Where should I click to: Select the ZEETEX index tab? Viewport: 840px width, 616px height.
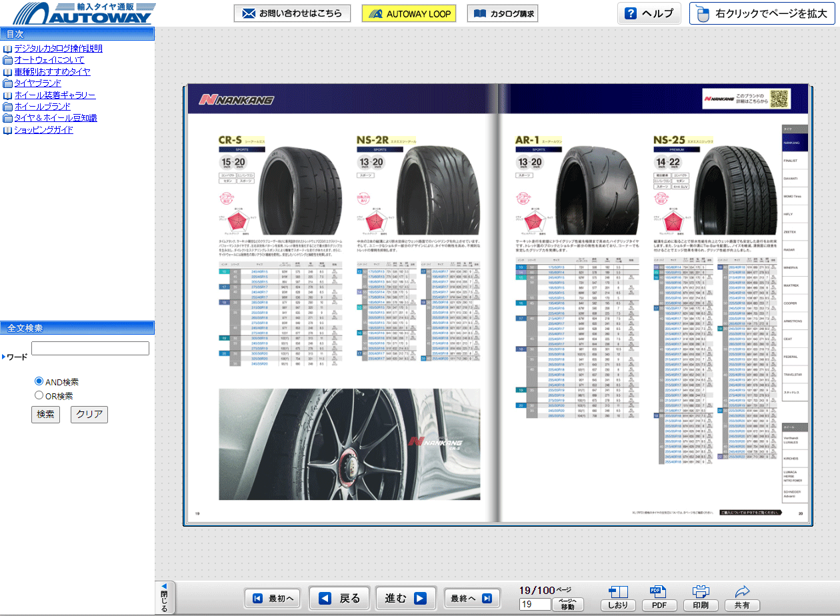point(795,232)
